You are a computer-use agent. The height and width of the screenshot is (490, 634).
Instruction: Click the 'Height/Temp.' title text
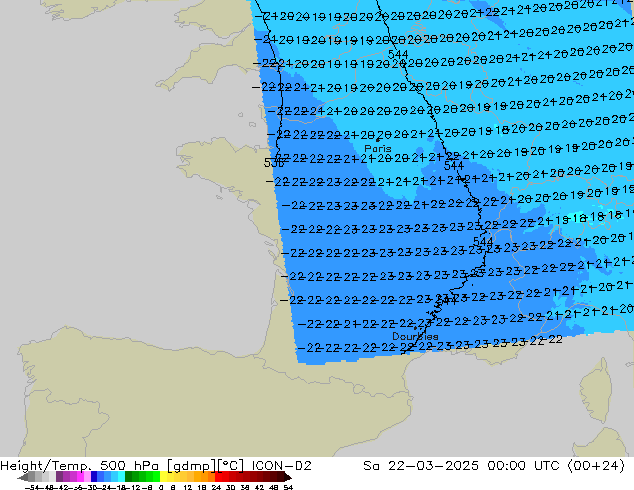pos(46,466)
